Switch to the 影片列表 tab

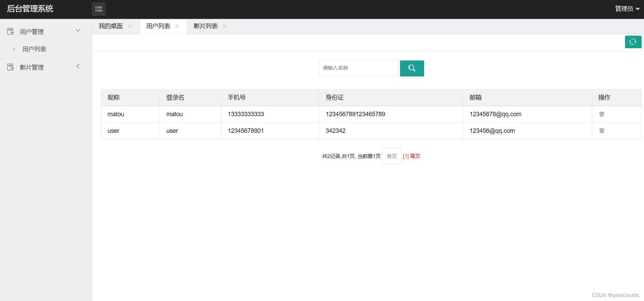206,26
